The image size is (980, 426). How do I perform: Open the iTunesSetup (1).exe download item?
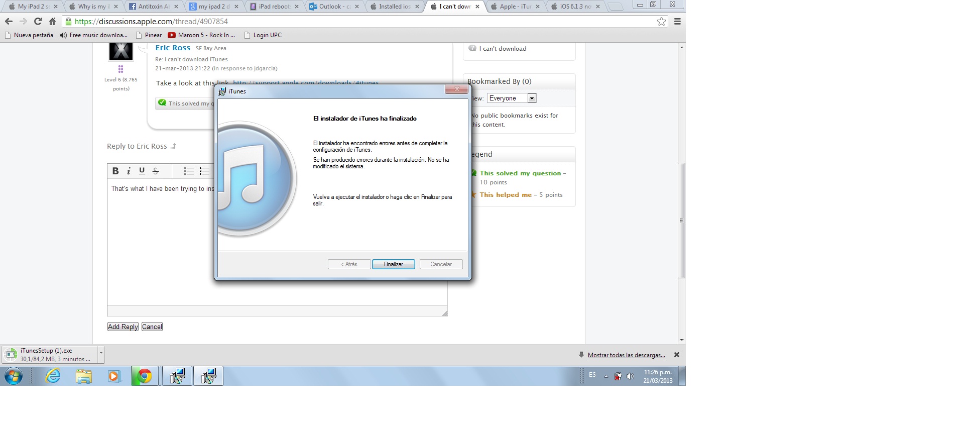pos(50,355)
